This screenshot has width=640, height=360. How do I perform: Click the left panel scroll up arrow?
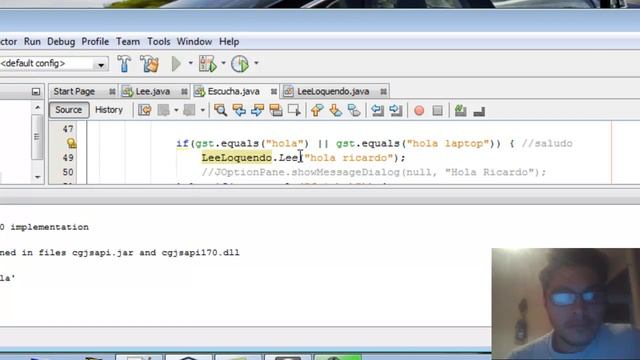tap(38, 108)
